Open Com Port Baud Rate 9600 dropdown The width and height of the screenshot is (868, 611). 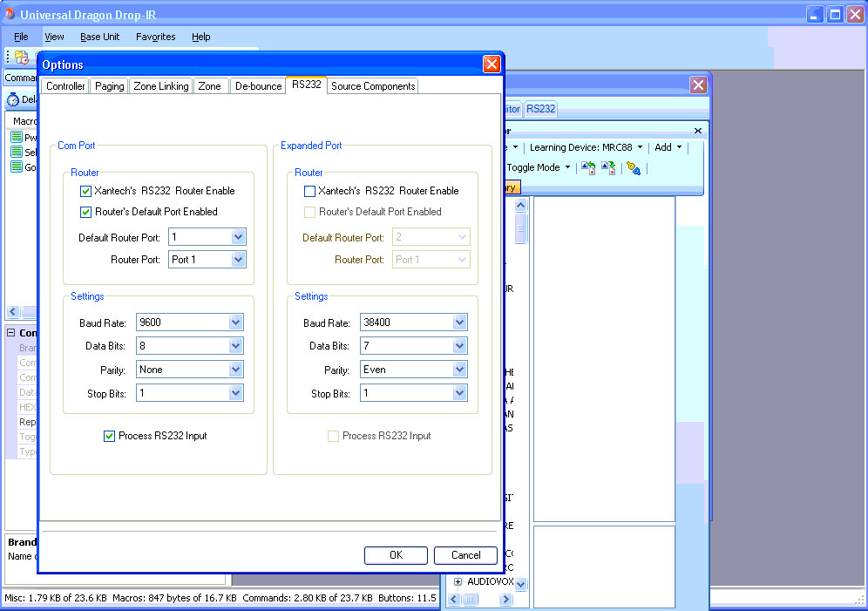pyautogui.click(x=236, y=322)
